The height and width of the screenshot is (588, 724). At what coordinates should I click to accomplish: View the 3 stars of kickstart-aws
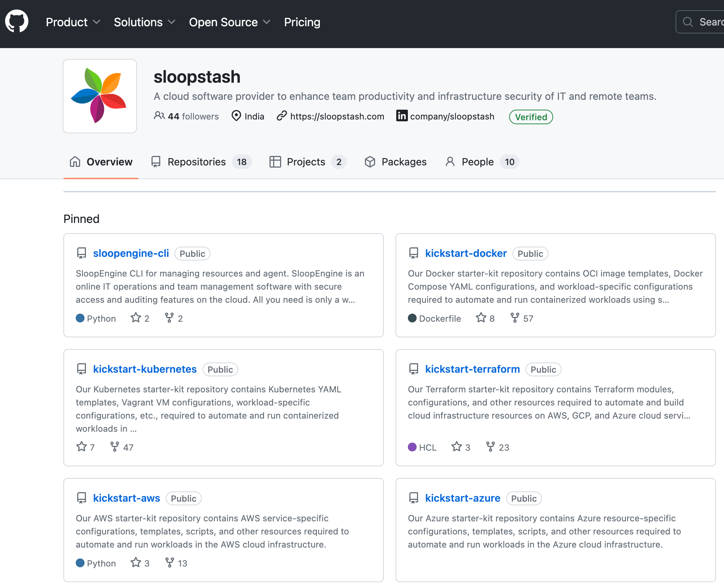point(140,563)
